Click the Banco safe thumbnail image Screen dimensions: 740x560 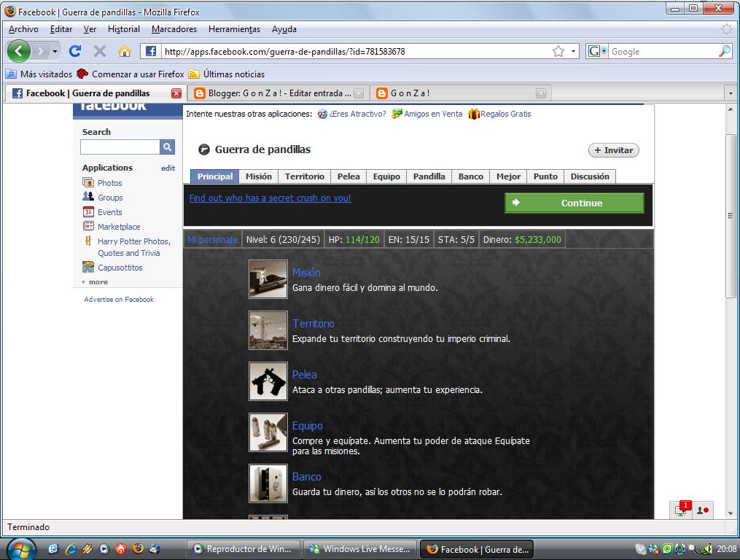(x=268, y=483)
